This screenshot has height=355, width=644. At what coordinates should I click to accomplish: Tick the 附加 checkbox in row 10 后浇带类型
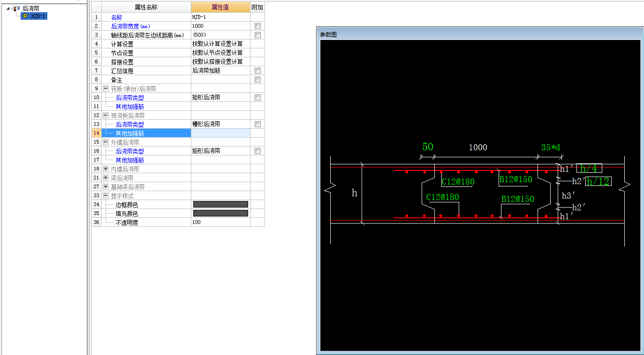pos(258,97)
